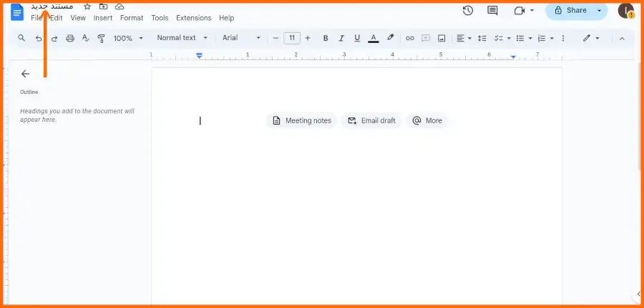Open the text color picker

click(x=374, y=38)
